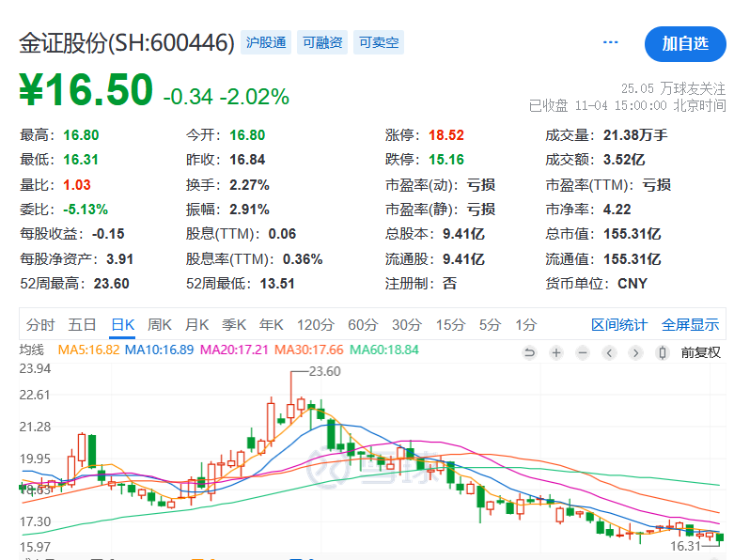Screen dimensions: 734x560
Task: Click the 委比 -5.13% value
Action: 86,210
